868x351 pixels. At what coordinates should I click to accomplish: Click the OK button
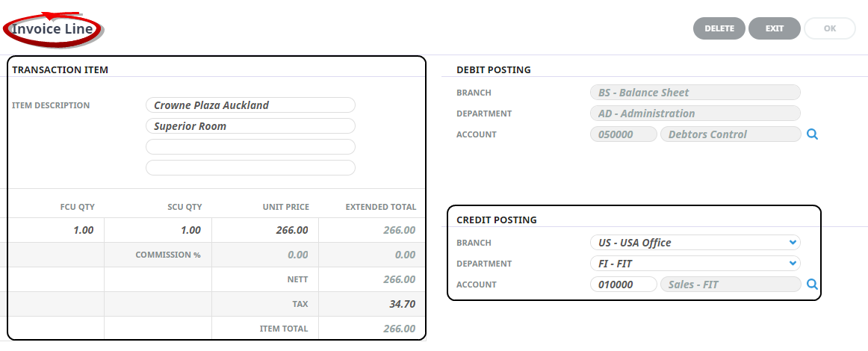pos(829,28)
